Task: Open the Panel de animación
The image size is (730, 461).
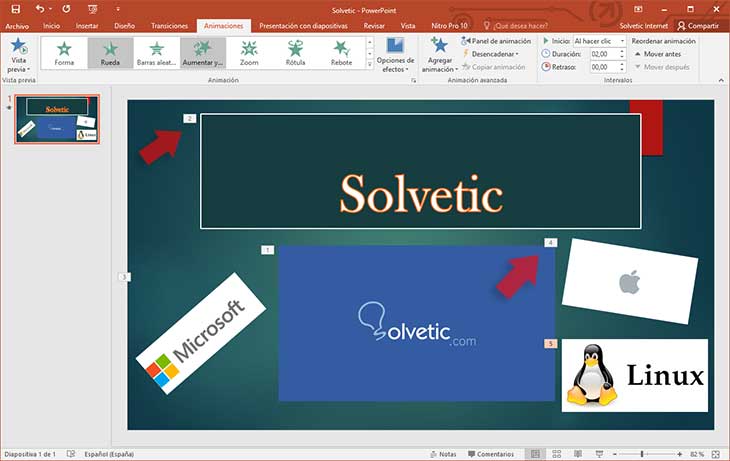Action: [496, 41]
